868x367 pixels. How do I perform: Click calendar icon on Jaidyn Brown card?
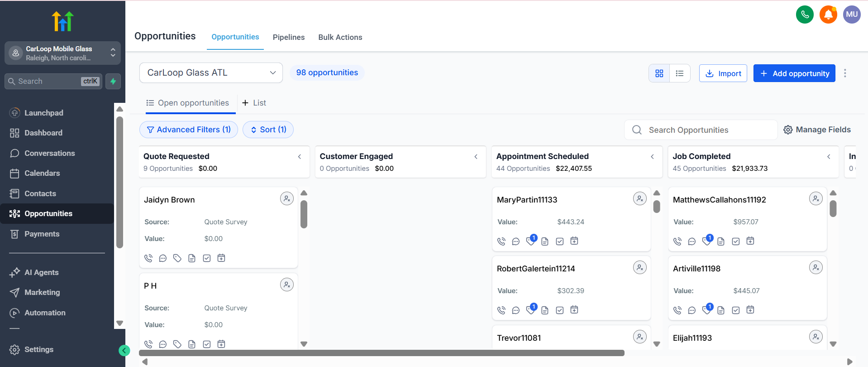(x=221, y=258)
